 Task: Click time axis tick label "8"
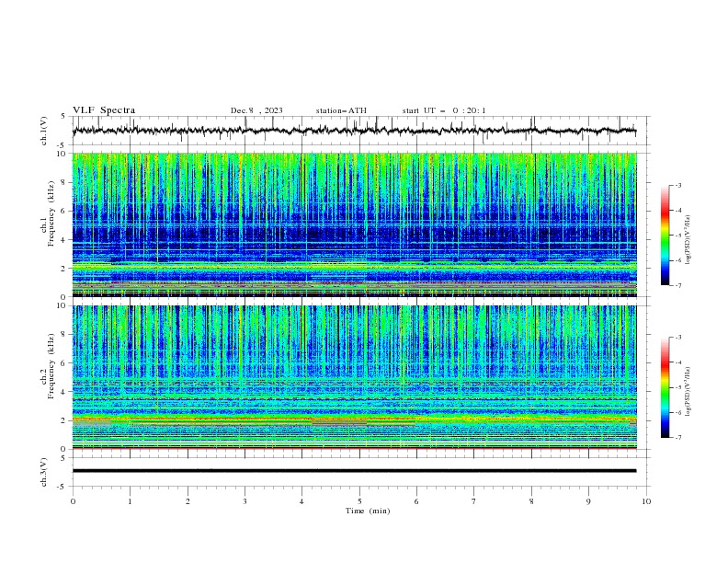point(531,501)
